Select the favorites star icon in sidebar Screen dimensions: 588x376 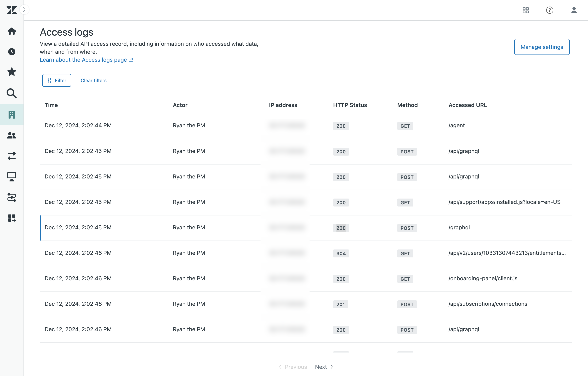[12, 72]
